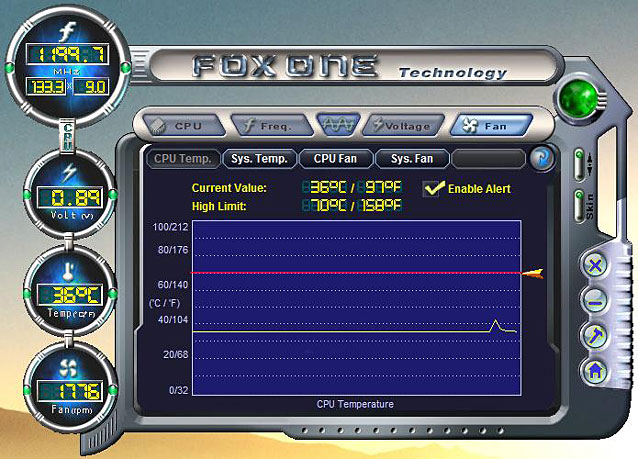
Task: Click the lightning bolt voltage gauge icon
Action: [x=68, y=173]
